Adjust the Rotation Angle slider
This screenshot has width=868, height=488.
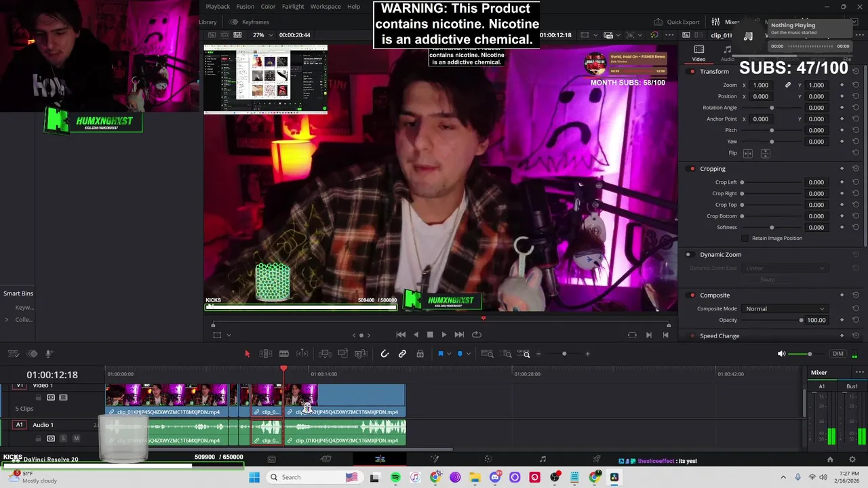[x=772, y=108]
